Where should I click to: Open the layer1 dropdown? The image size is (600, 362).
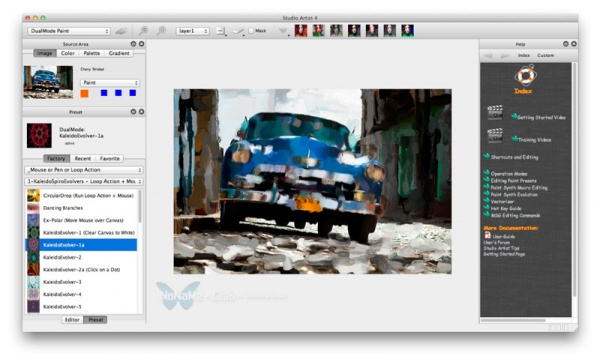[x=192, y=31]
